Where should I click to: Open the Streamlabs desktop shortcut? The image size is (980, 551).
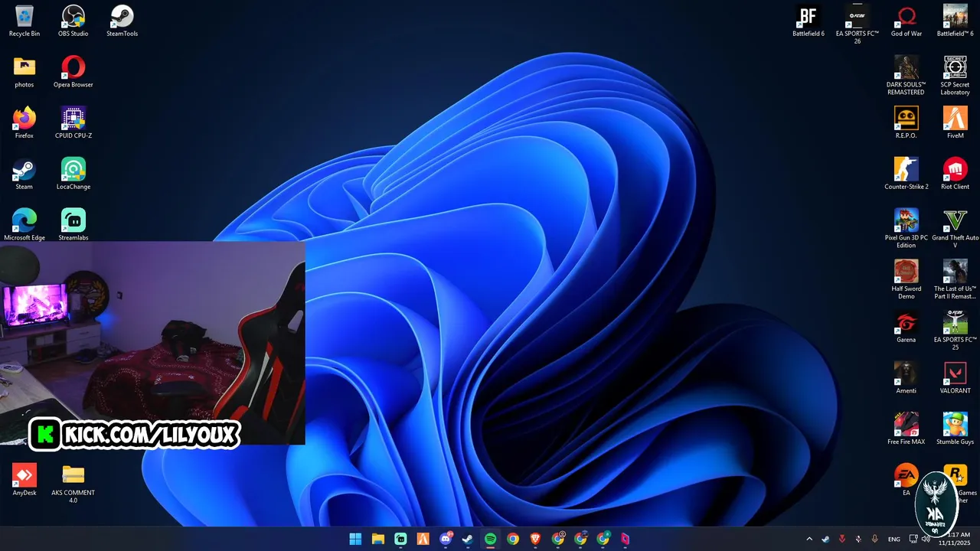click(x=73, y=224)
